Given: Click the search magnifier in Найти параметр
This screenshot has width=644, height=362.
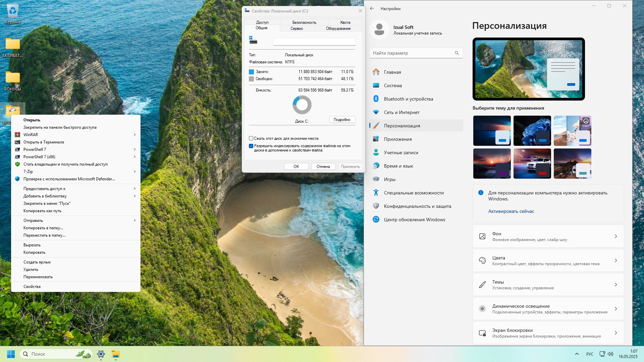Looking at the screenshot, I should (457, 53).
